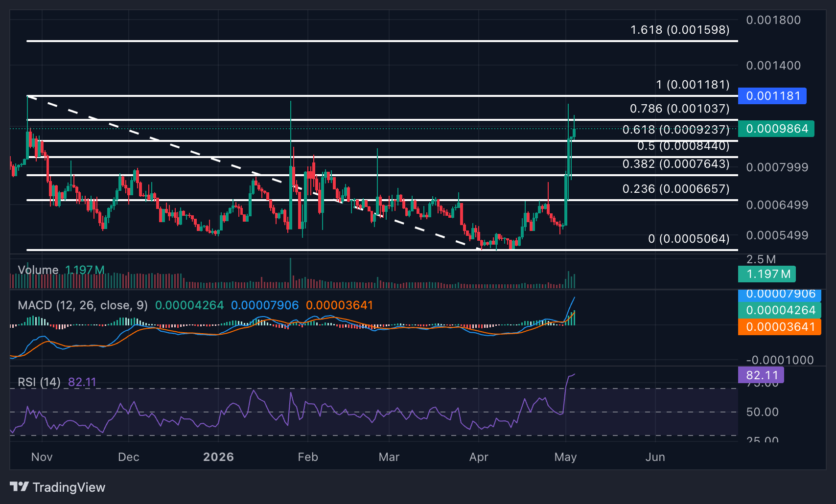Image resolution: width=836 pixels, height=504 pixels.
Task: Open the MACD (12, 26, close, 9) legend
Action: point(83,305)
